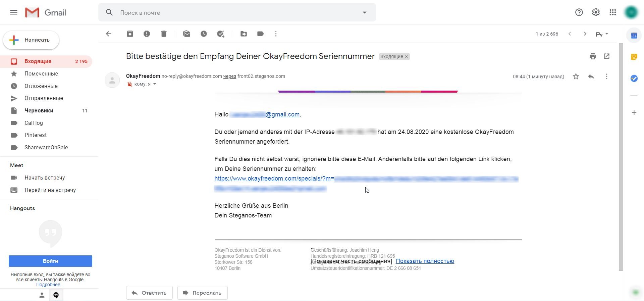Click the Переслать forward button
The height and width of the screenshot is (301, 644).
click(202, 293)
